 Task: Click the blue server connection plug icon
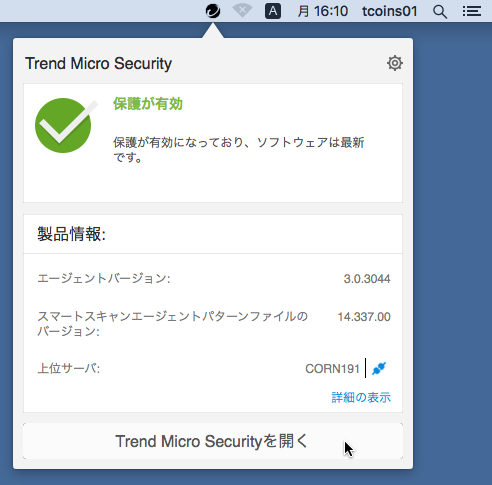[379, 368]
